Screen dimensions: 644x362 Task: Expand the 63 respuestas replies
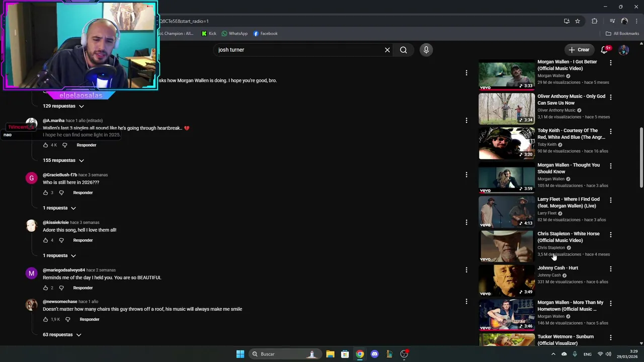62,335
